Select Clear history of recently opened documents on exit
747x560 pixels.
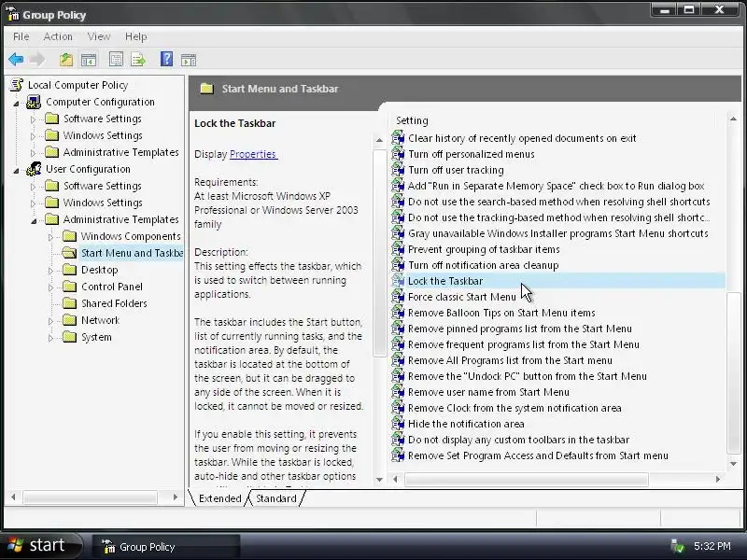coord(522,138)
